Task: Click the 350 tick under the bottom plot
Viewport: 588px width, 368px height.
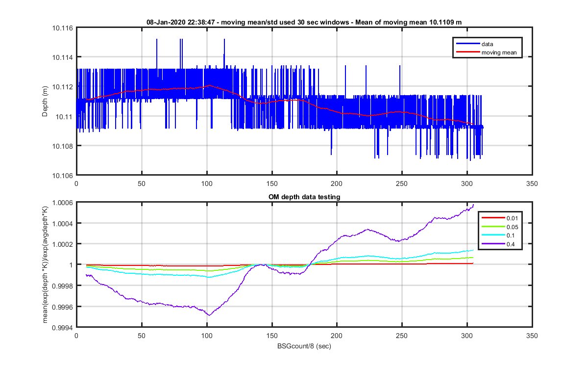Action: pyautogui.click(x=532, y=336)
